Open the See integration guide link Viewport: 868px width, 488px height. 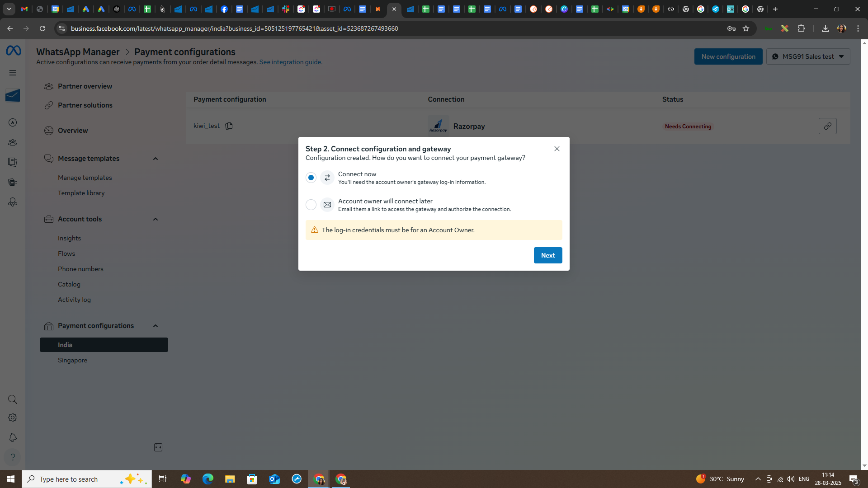click(x=291, y=62)
